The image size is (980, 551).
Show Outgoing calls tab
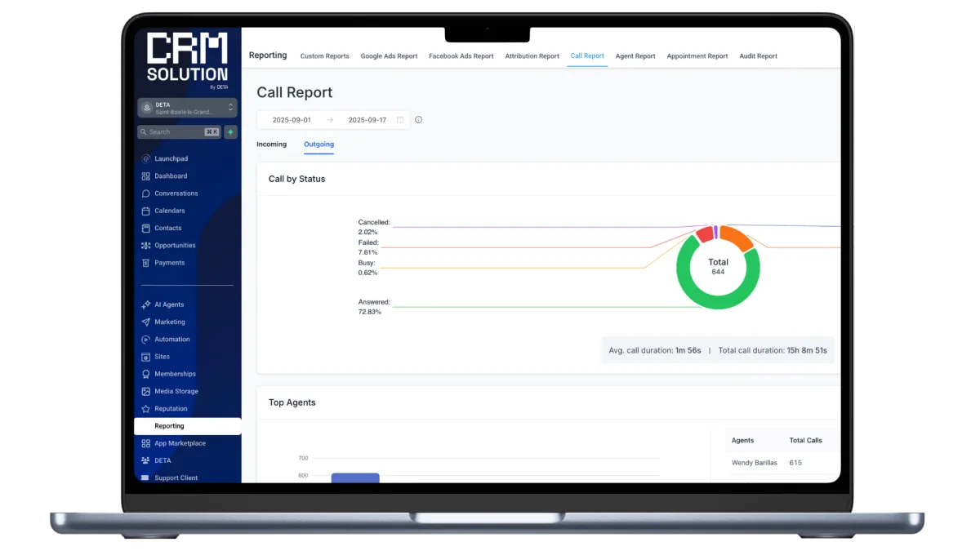coord(318,144)
